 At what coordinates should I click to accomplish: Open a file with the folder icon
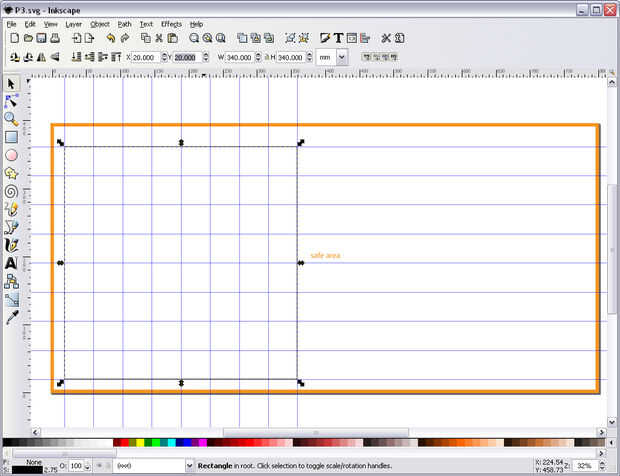(28, 38)
